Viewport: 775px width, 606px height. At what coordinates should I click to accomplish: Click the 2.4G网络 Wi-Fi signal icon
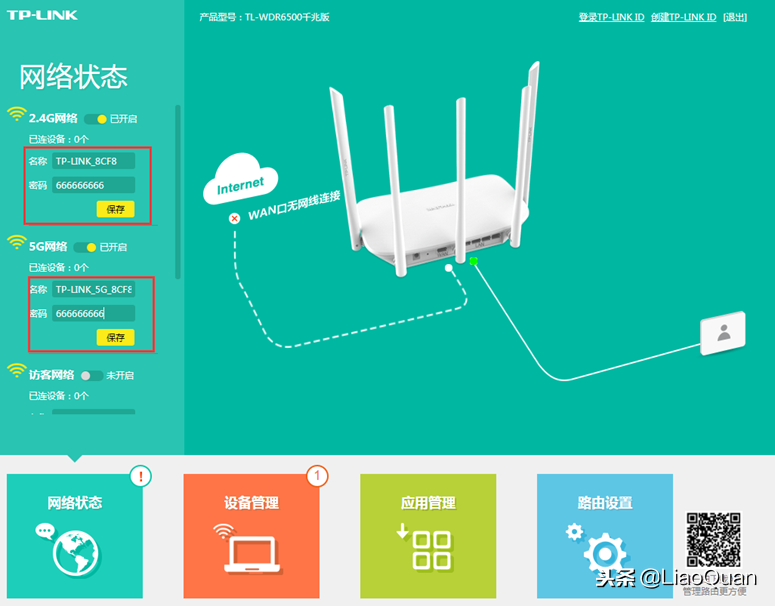(x=17, y=114)
